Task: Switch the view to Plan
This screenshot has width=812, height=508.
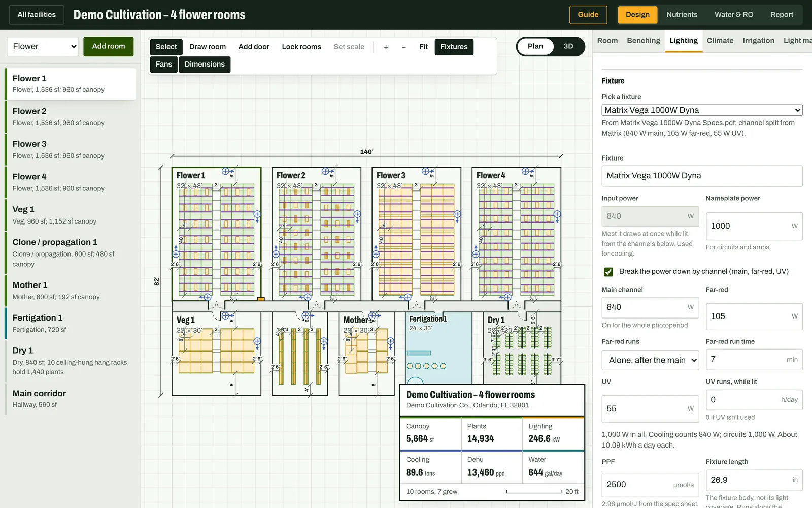Action: [x=535, y=46]
